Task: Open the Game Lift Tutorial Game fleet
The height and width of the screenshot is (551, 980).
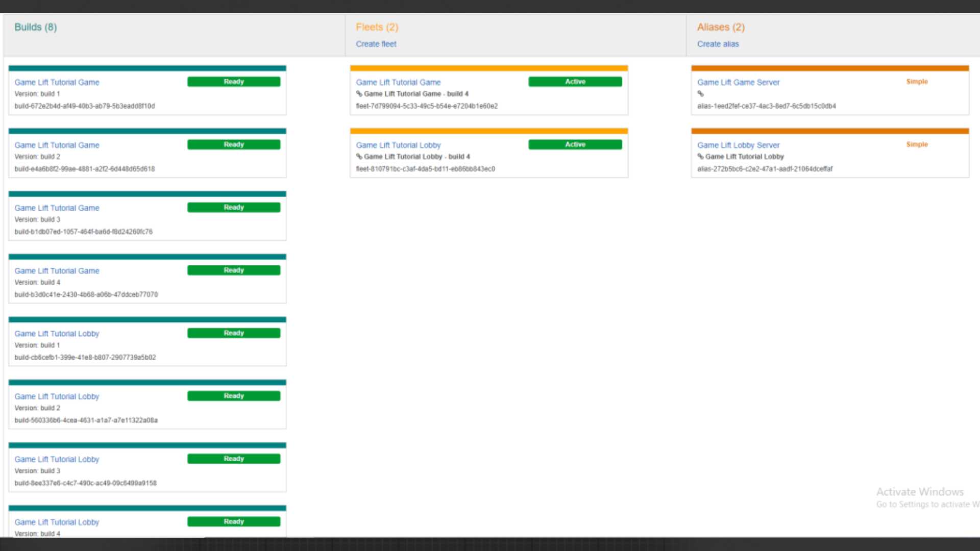Action: [x=398, y=82]
